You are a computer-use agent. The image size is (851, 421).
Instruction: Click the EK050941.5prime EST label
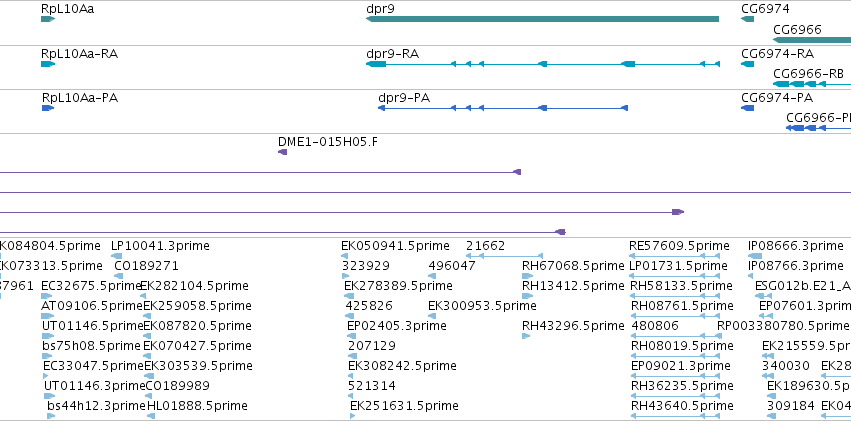pyautogui.click(x=395, y=246)
